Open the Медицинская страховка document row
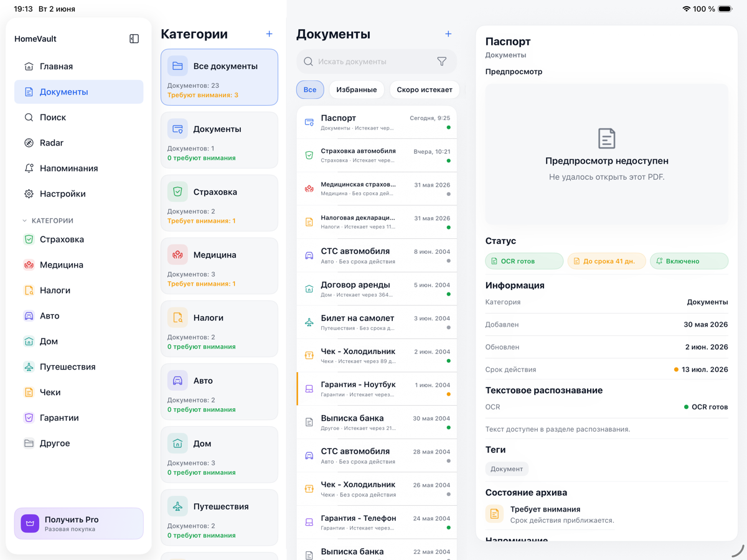This screenshot has width=747, height=560. click(377, 189)
